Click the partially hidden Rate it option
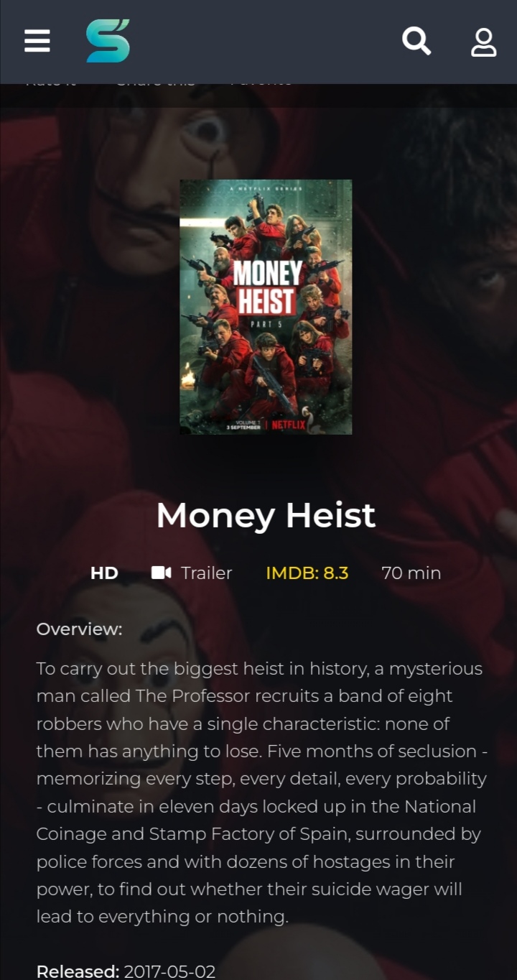This screenshot has width=517, height=980. [x=51, y=81]
